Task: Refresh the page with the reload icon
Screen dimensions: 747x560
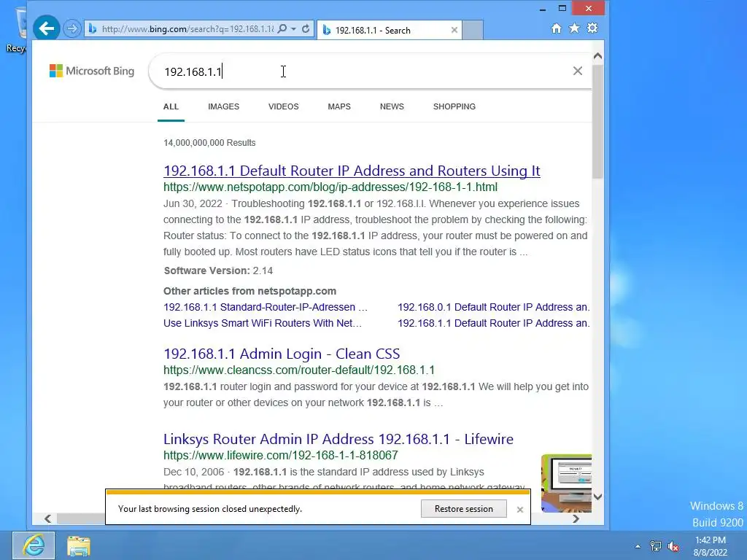Action: coord(306,29)
